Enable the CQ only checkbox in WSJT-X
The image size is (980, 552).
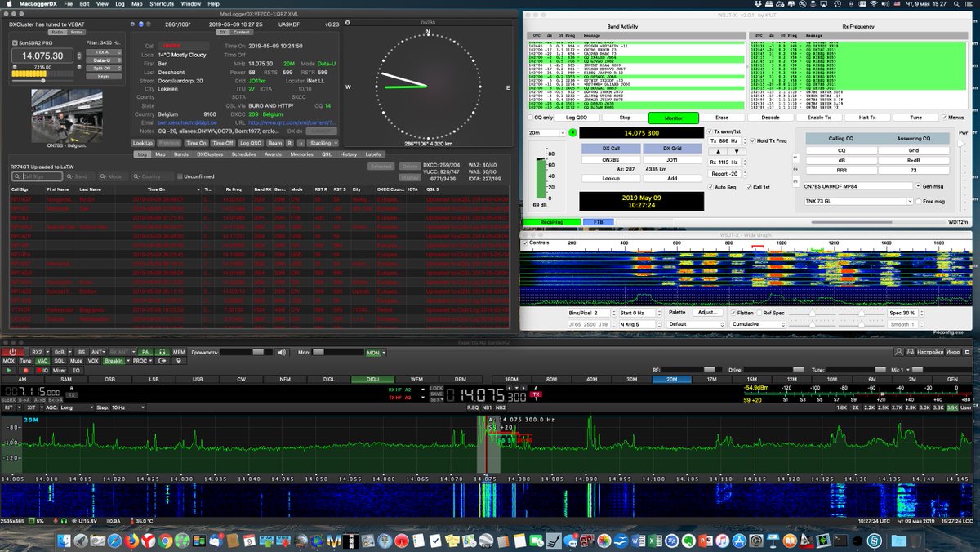[x=530, y=118]
